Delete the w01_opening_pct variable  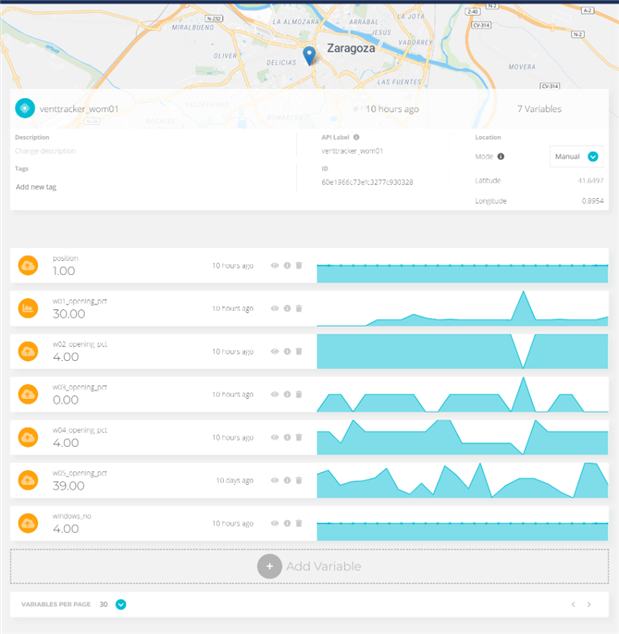299,309
